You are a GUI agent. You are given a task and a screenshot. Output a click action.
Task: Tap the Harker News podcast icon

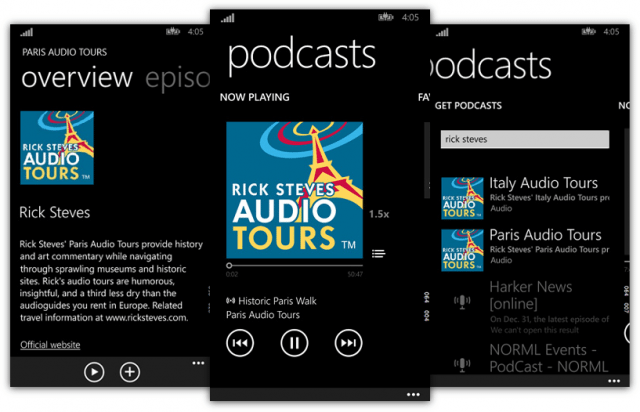(462, 300)
